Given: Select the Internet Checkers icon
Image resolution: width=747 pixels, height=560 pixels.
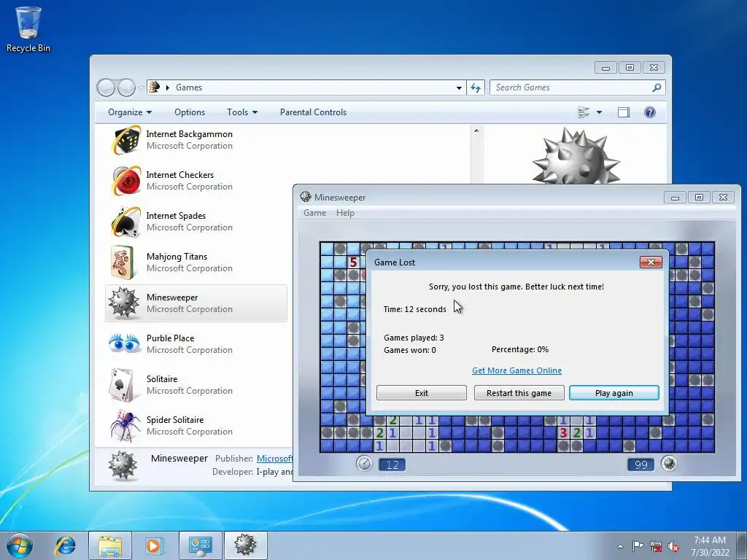Looking at the screenshot, I should click(125, 181).
